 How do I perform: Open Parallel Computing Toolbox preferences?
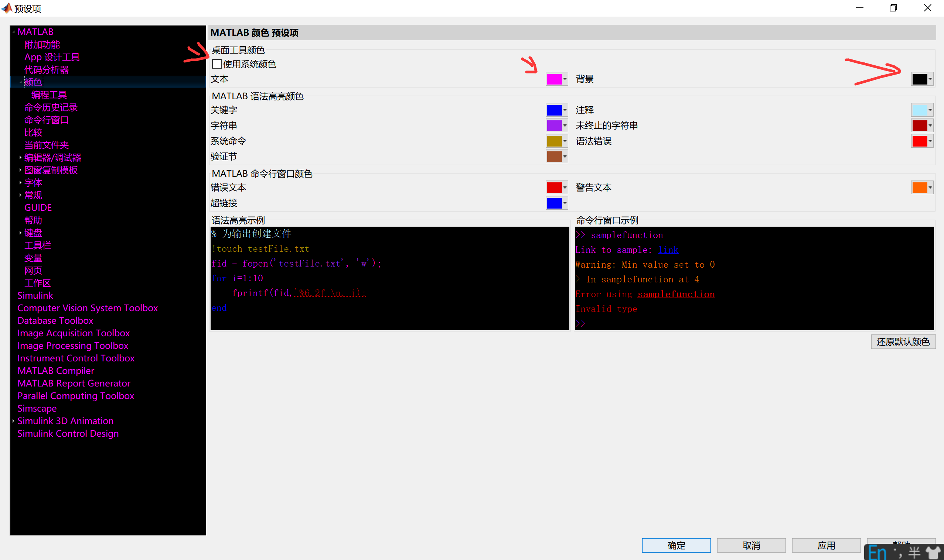pos(76,396)
